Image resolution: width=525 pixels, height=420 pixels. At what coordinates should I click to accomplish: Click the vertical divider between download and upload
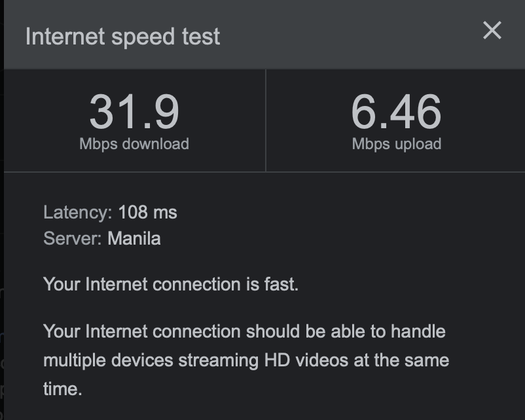pos(266,120)
